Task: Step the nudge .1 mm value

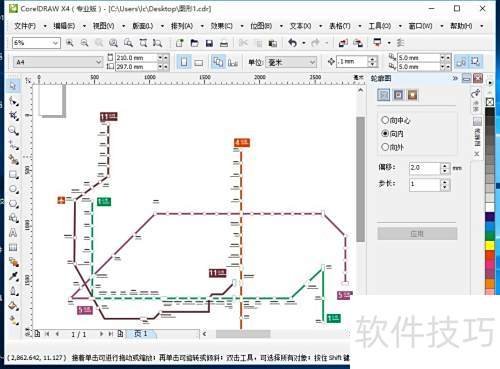Action: coord(373,61)
